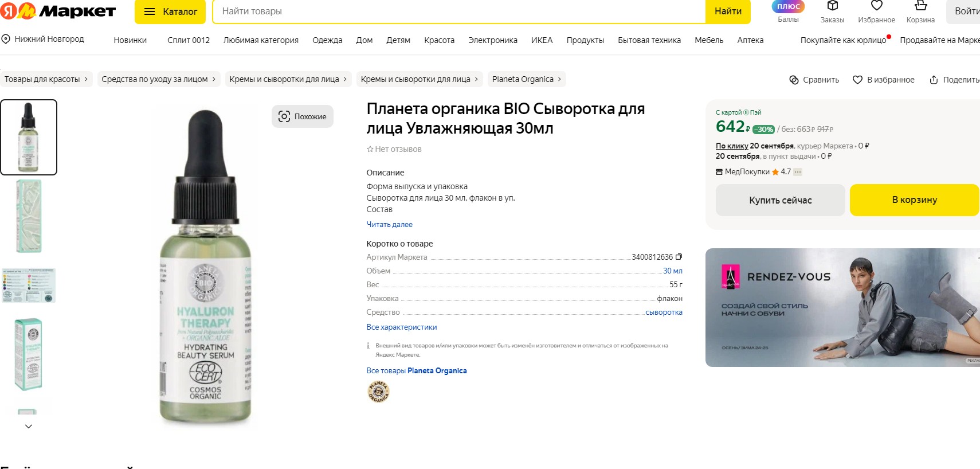
Task: Select first serum bottle thumbnail
Action: (29, 137)
